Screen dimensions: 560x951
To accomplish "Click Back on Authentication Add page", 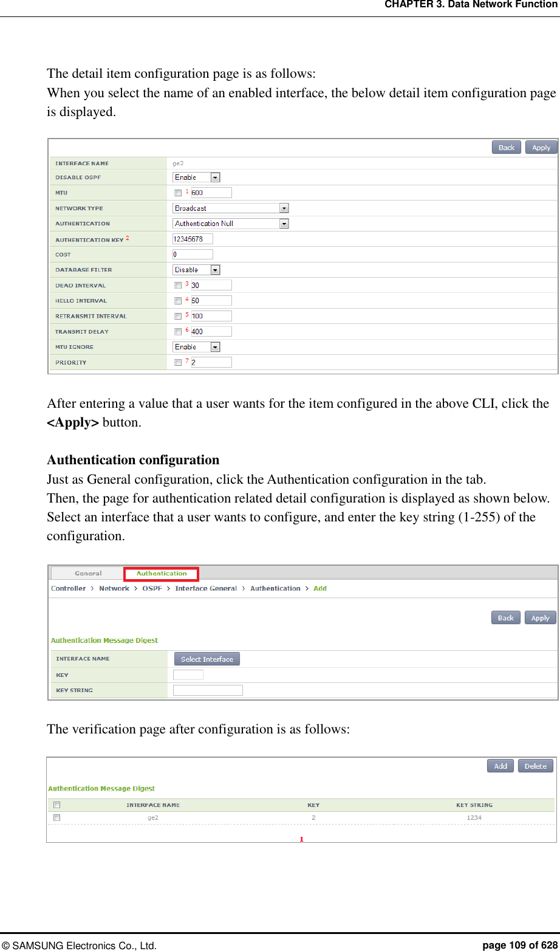I will (x=506, y=618).
